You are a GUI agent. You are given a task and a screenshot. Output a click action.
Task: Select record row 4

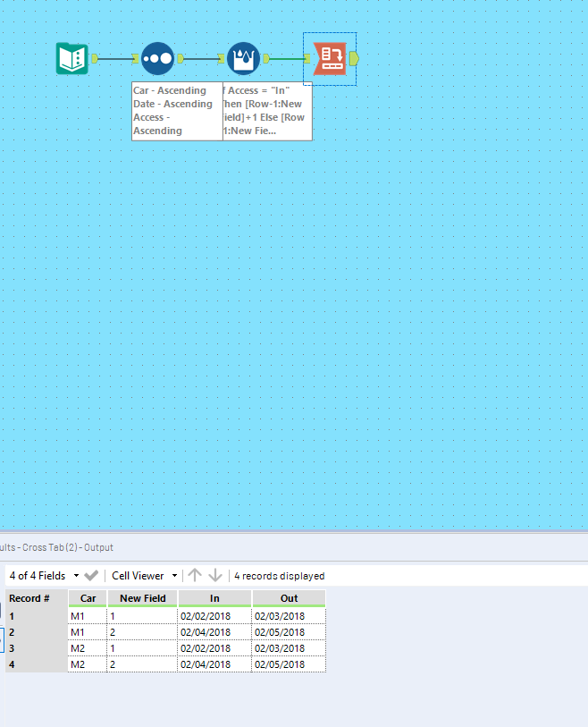coord(36,664)
